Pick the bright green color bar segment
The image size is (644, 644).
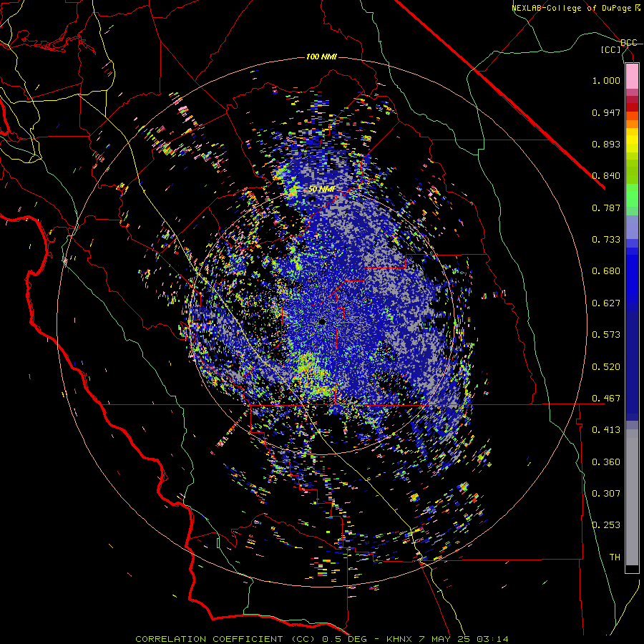tap(632, 195)
